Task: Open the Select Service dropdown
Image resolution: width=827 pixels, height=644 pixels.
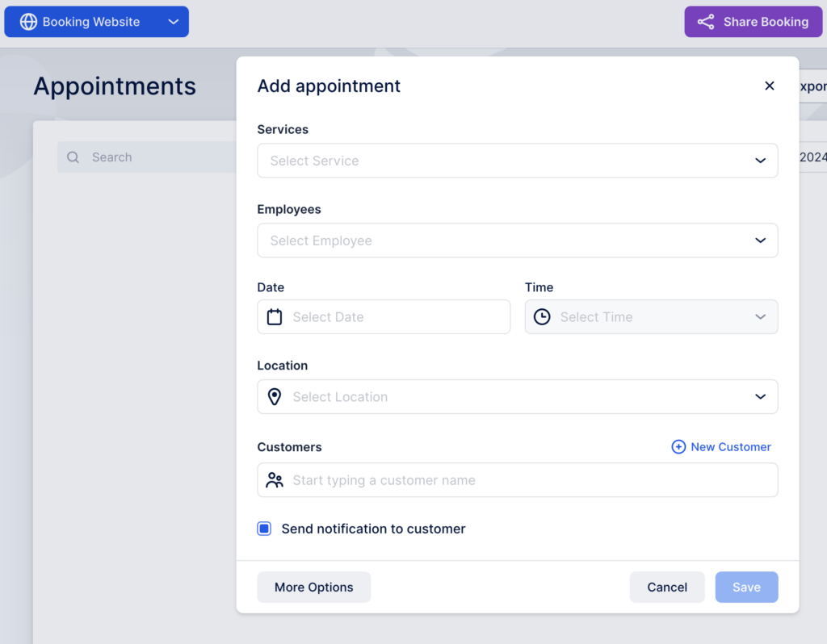Action: click(517, 161)
